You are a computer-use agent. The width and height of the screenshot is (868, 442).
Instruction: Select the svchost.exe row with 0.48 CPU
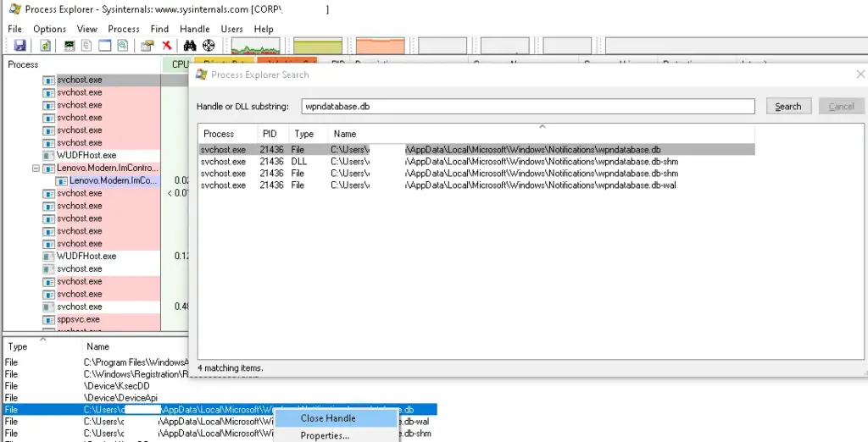tap(80, 307)
